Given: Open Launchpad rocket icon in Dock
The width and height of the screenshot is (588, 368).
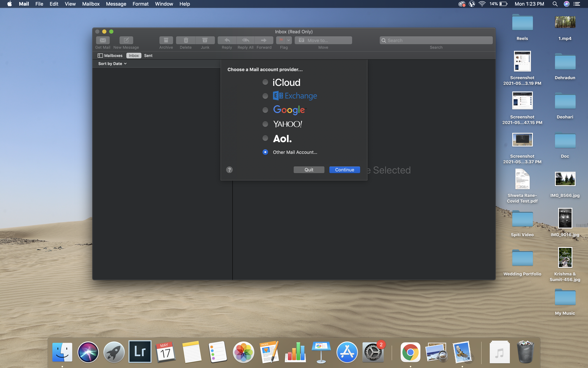Looking at the screenshot, I should pos(114,352).
